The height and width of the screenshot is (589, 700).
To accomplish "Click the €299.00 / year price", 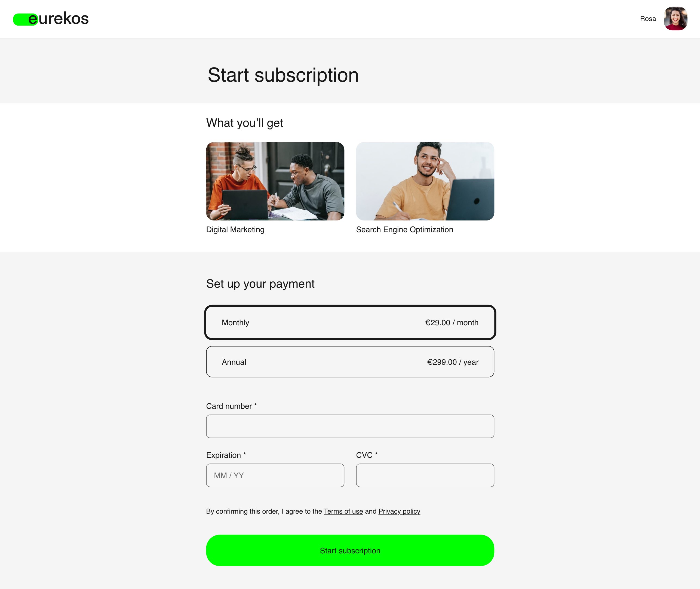I will [453, 362].
